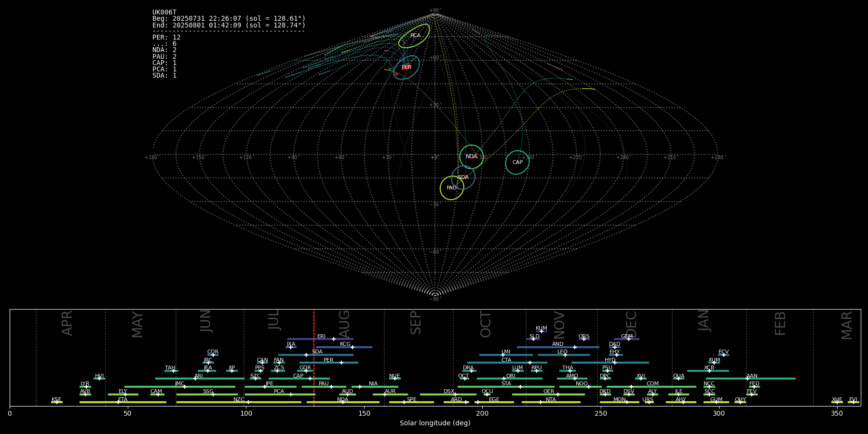Click the 300 tick on solar longitude axis
Image resolution: width=868 pixels, height=434 pixels.
719,413
